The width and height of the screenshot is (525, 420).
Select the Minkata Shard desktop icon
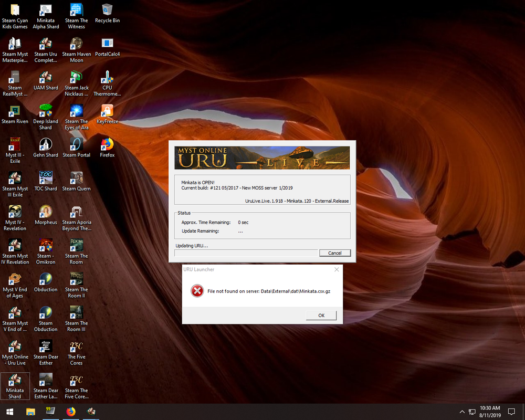(x=15, y=386)
